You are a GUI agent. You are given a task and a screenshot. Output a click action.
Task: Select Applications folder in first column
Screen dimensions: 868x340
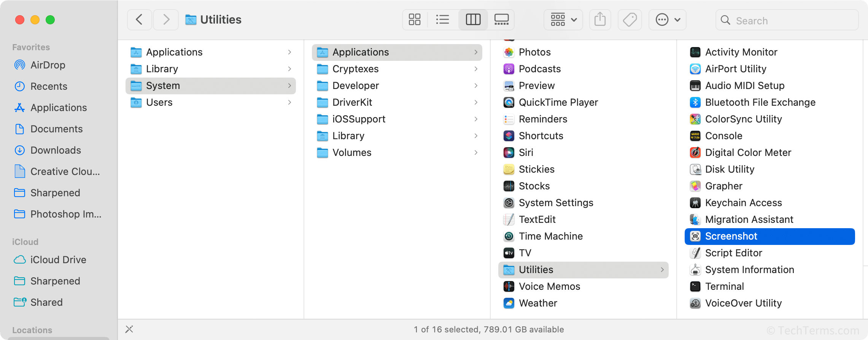(x=211, y=52)
